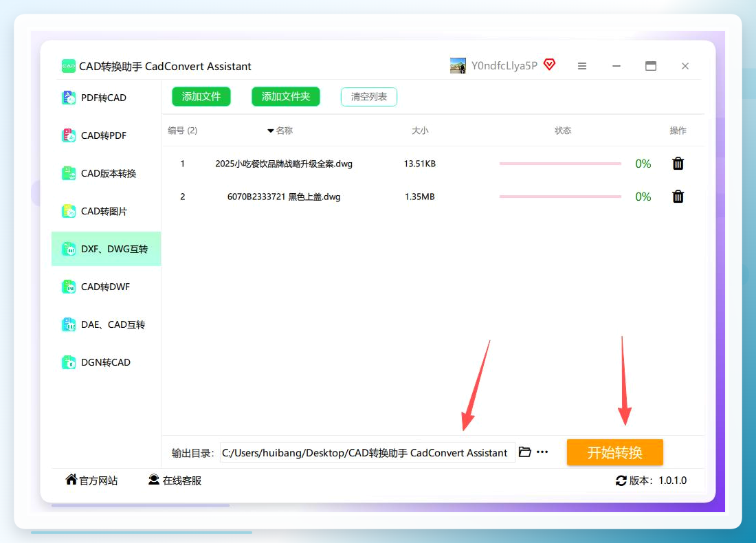Click the output directory path field
The height and width of the screenshot is (543, 756).
tap(368, 452)
